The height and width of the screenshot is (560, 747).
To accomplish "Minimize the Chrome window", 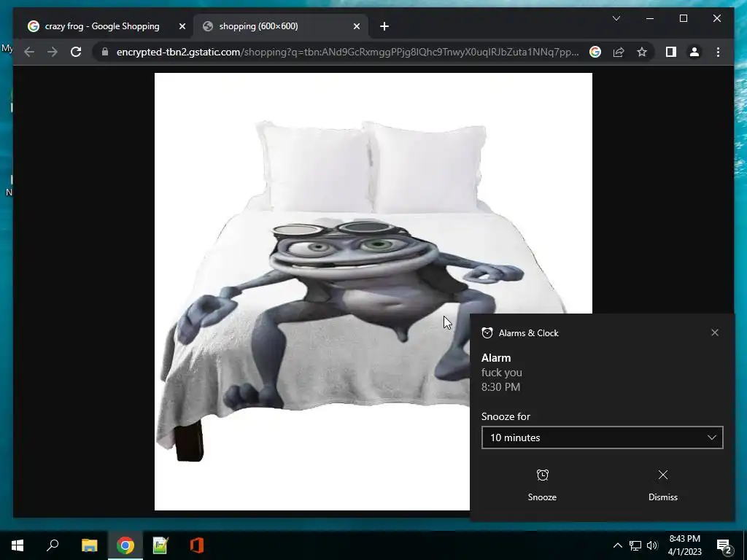I will point(650,18).
